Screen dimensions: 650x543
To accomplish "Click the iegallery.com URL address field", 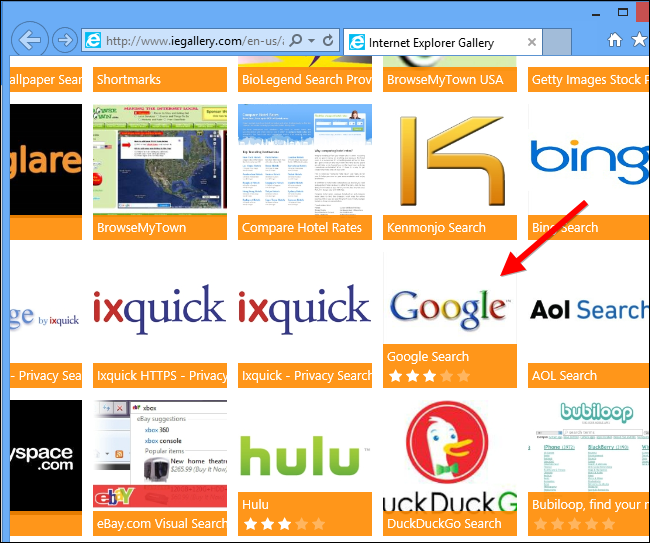I will coord(195,41).
